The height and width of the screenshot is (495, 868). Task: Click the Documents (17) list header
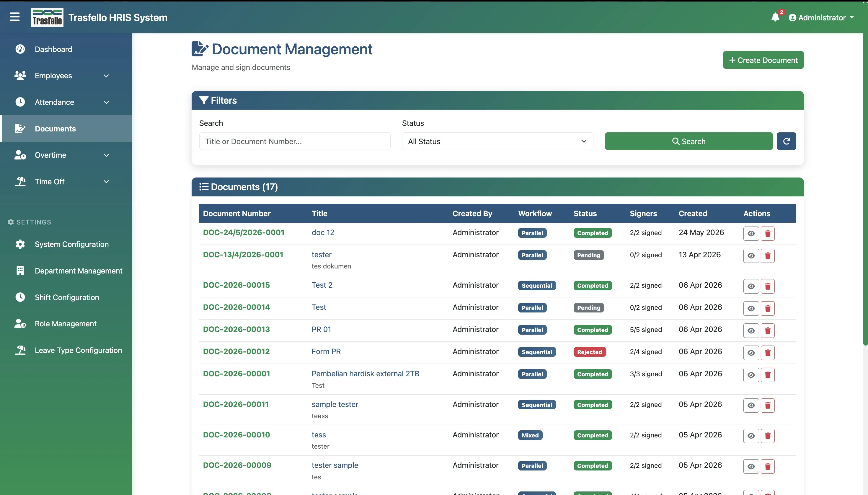click(497, 187)
